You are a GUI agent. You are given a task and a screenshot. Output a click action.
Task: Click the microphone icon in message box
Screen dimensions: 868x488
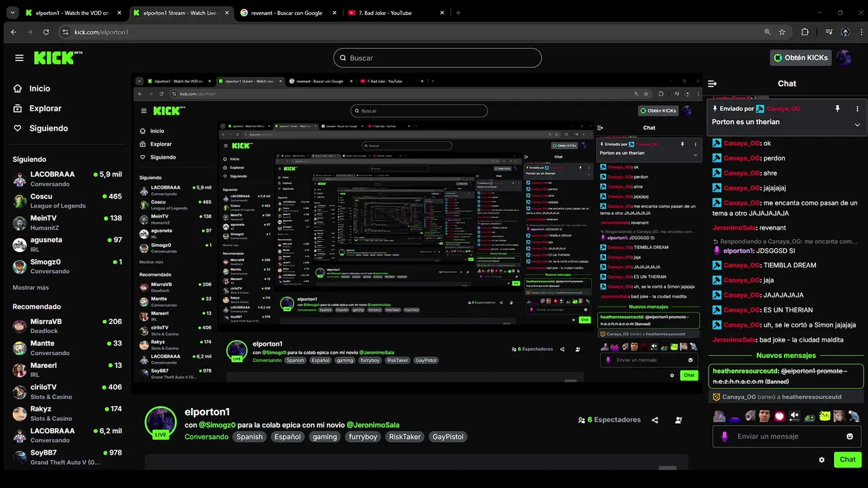coord(724,436)
